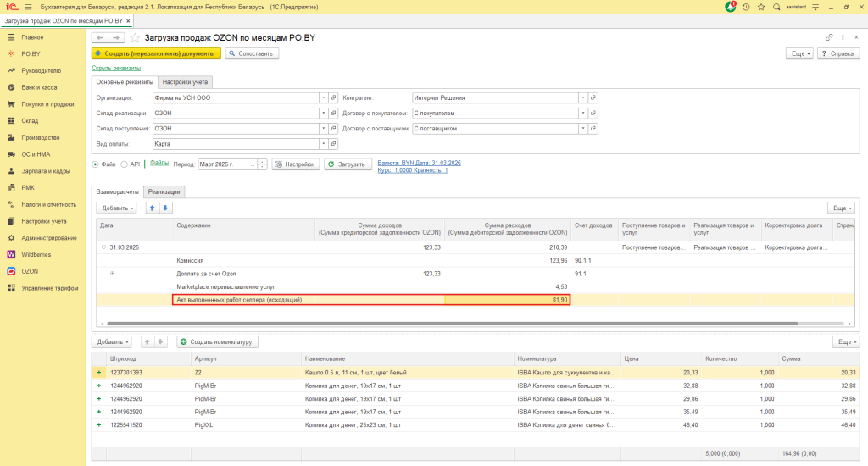Open the Организация dropdown arrow
Screen dimensions: 868x466
point(323,98)
